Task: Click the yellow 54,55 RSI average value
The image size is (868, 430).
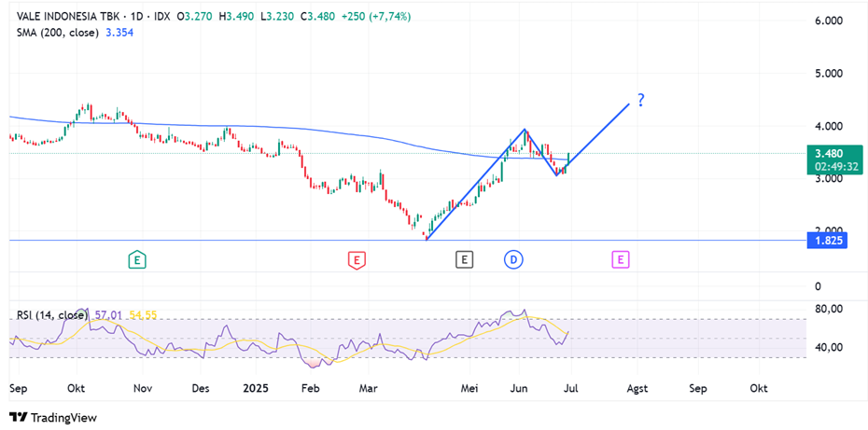Action: [x=143, y=315]
